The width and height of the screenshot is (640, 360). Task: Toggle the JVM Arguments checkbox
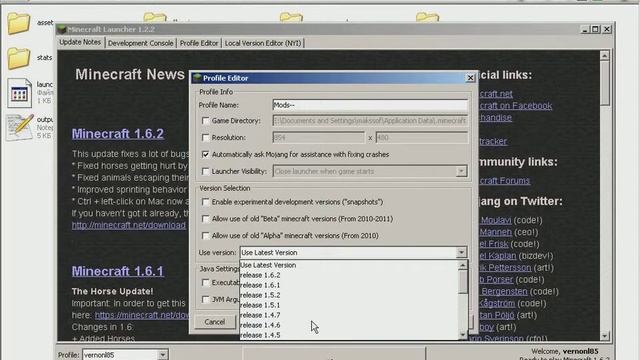(205, 300)
